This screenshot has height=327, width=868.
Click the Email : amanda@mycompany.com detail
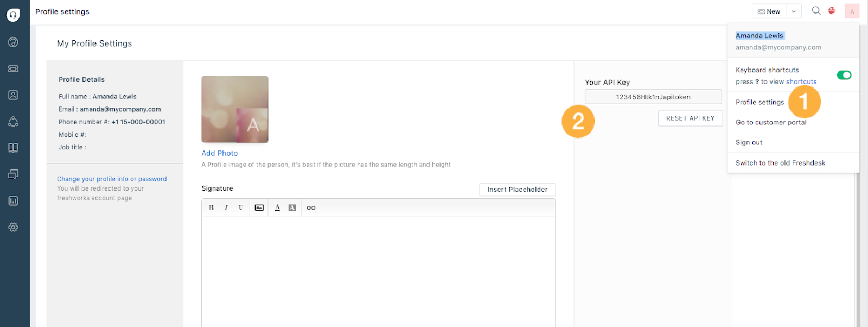click(110, 109)
